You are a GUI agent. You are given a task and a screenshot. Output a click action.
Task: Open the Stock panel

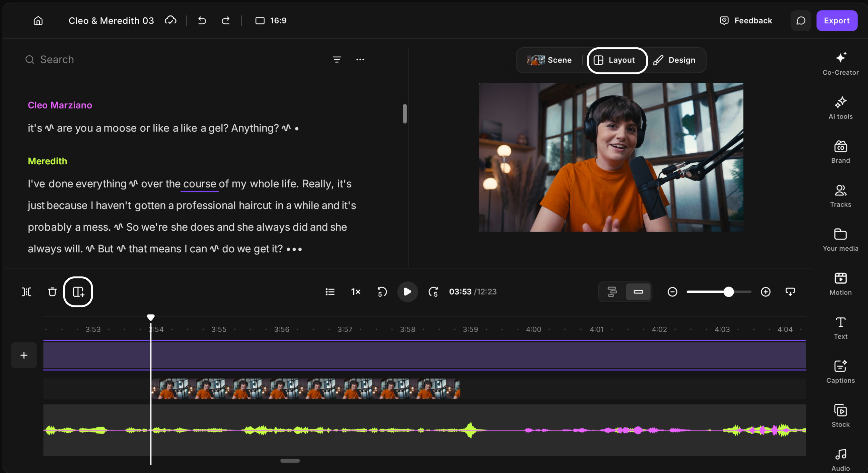[x=840, y=416]
